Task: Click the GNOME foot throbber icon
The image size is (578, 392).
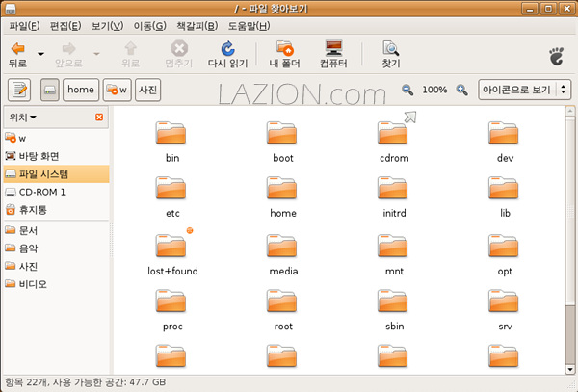Action: pyautogui.click(x=556, y=56)
